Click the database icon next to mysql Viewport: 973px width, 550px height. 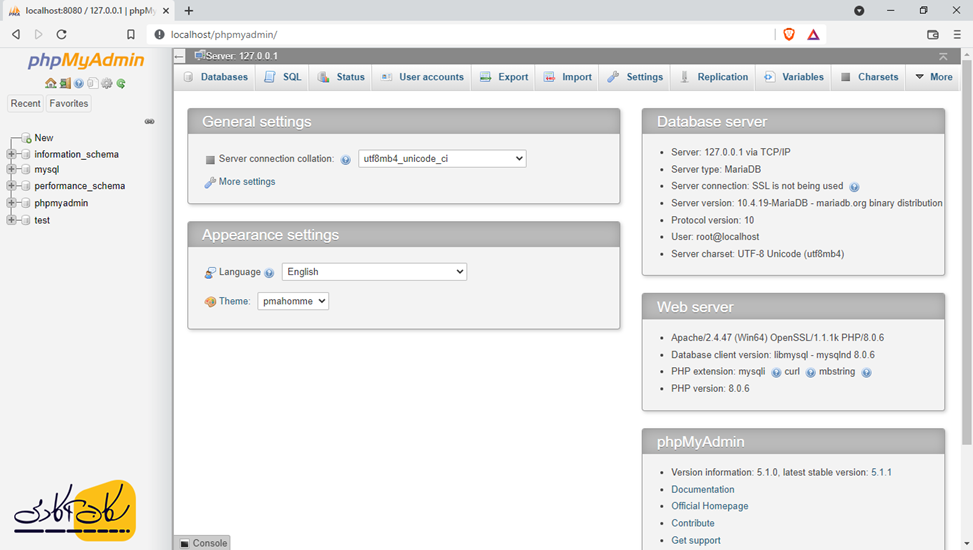click(25, 169)
